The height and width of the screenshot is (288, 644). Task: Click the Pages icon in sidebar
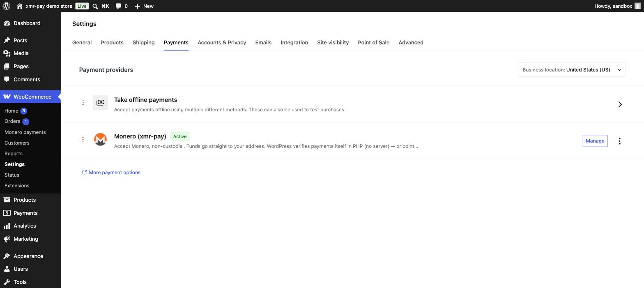tap(7, 67)
